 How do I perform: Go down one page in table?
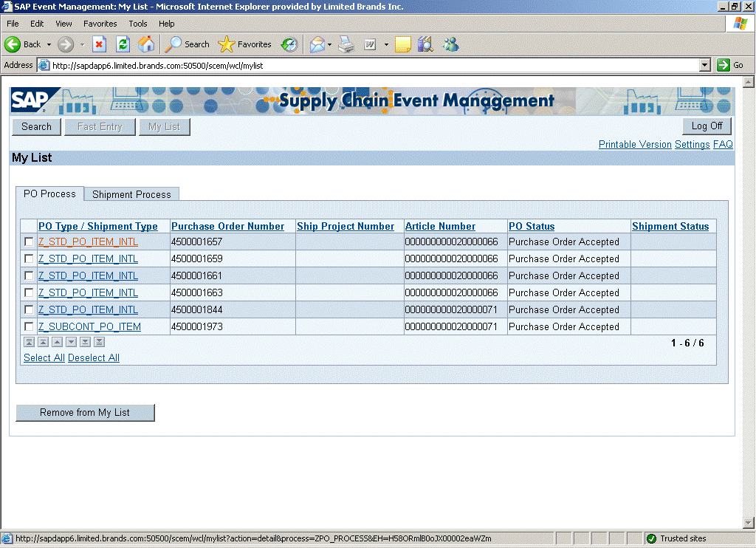(x=86, y=342)
